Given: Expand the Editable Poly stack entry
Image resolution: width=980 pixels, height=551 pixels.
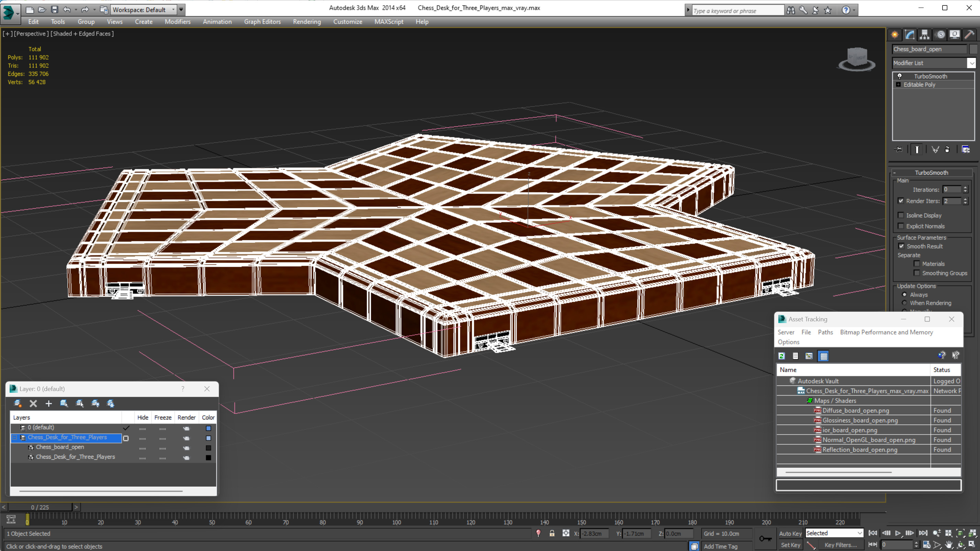Looking at the screenshot, I should [899, 84].
